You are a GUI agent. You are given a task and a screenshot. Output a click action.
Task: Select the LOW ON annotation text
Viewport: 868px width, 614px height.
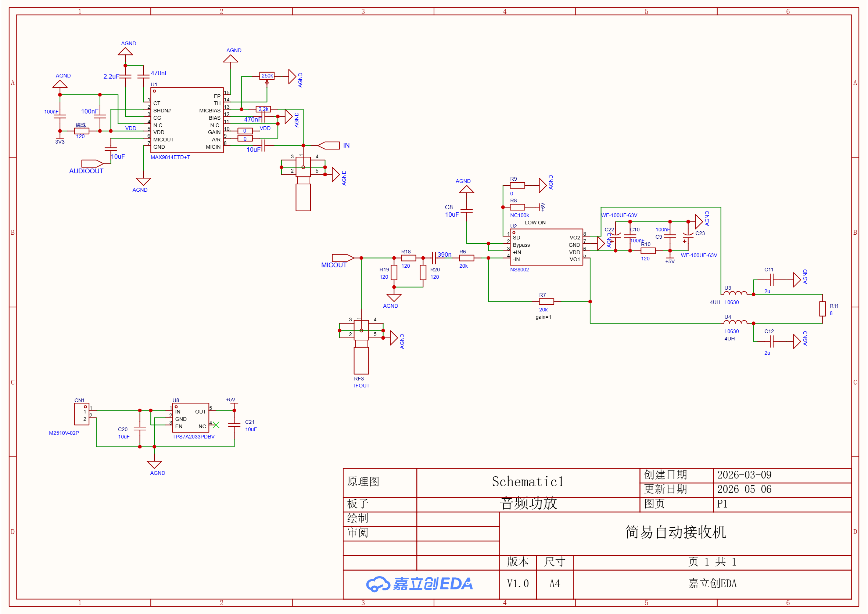point(535,223)
